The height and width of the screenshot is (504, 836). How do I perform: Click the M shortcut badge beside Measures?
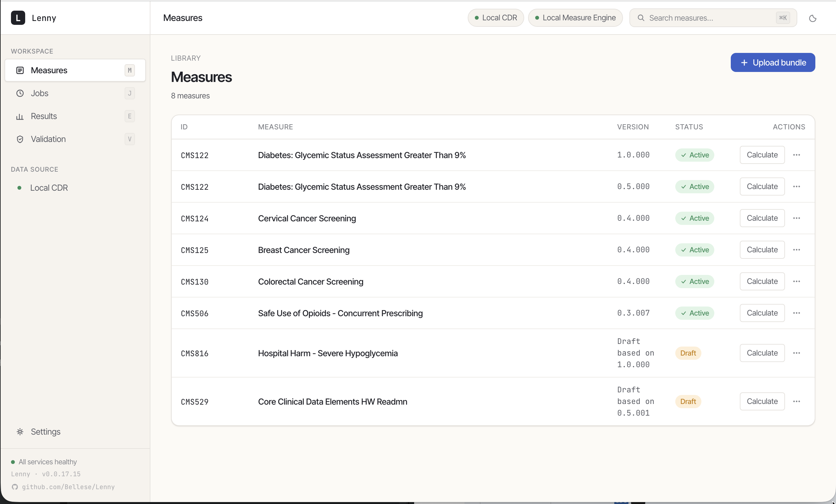(x=130, y=70)
